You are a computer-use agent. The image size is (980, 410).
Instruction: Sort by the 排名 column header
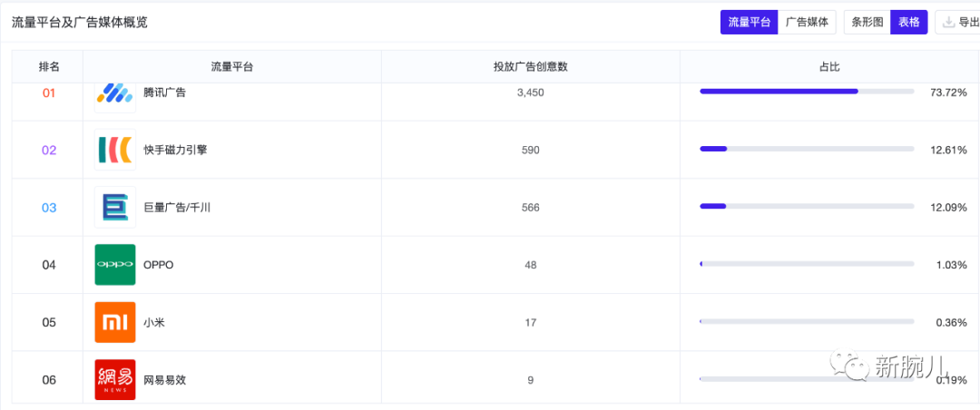pyautogui.click(x=48, y=67)
